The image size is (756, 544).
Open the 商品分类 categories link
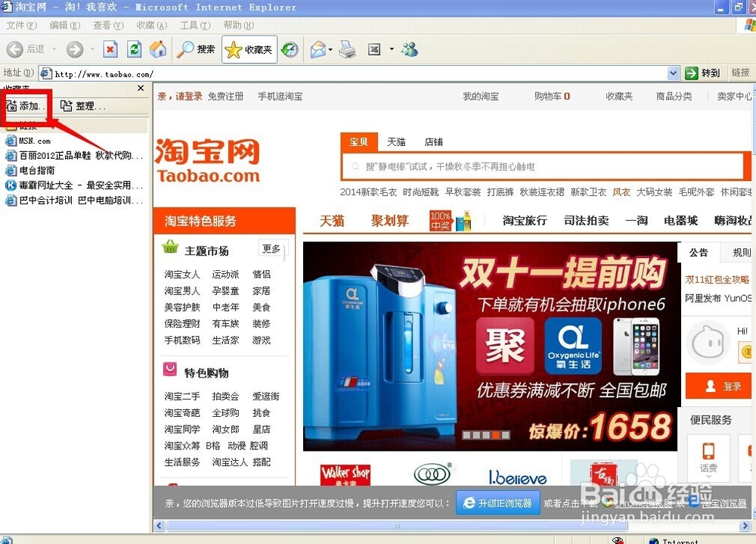(674, 96)
